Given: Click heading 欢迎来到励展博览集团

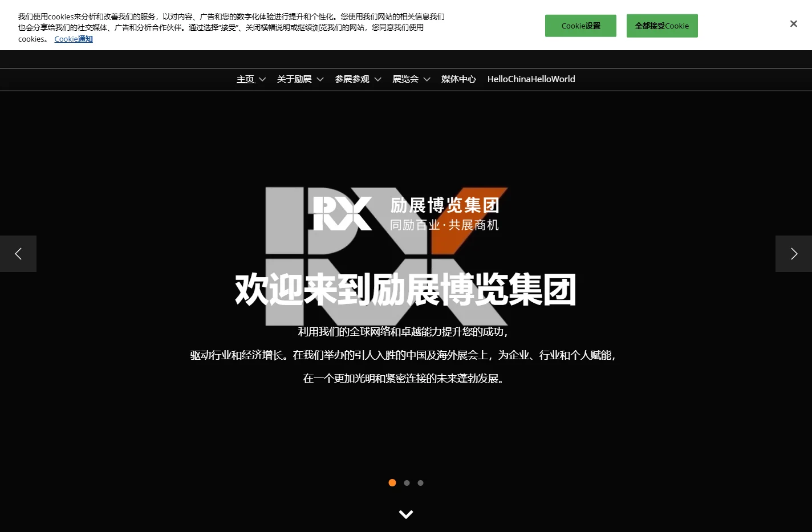Looking at the screenshot, I should tap(405, 290).
